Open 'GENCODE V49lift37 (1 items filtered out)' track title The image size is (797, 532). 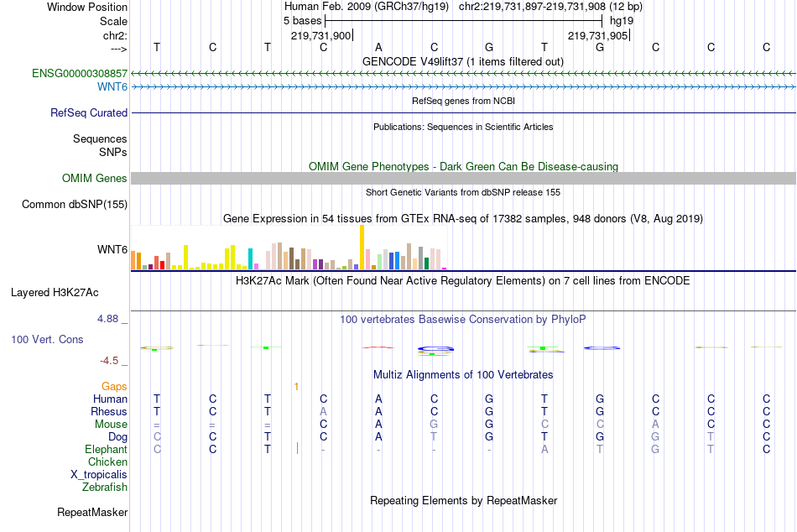(x=463, y=61)
